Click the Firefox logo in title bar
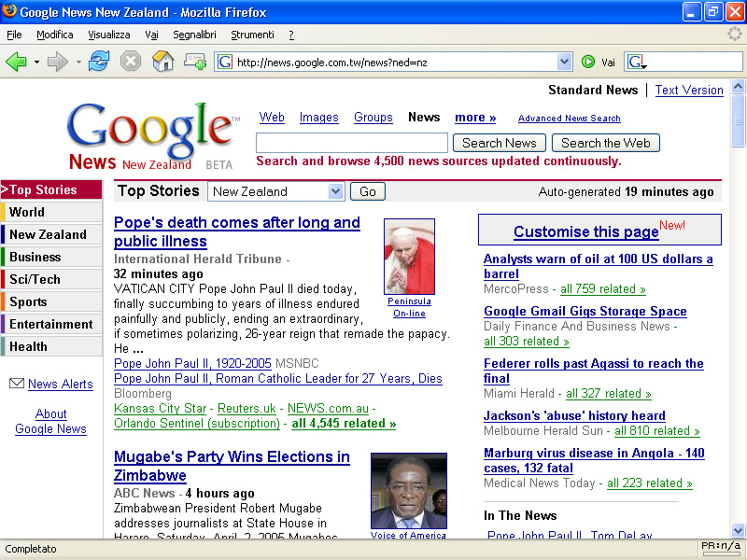The width and height of the screenshot is (747, 560). pyautogui.click(x=9, y=10)
